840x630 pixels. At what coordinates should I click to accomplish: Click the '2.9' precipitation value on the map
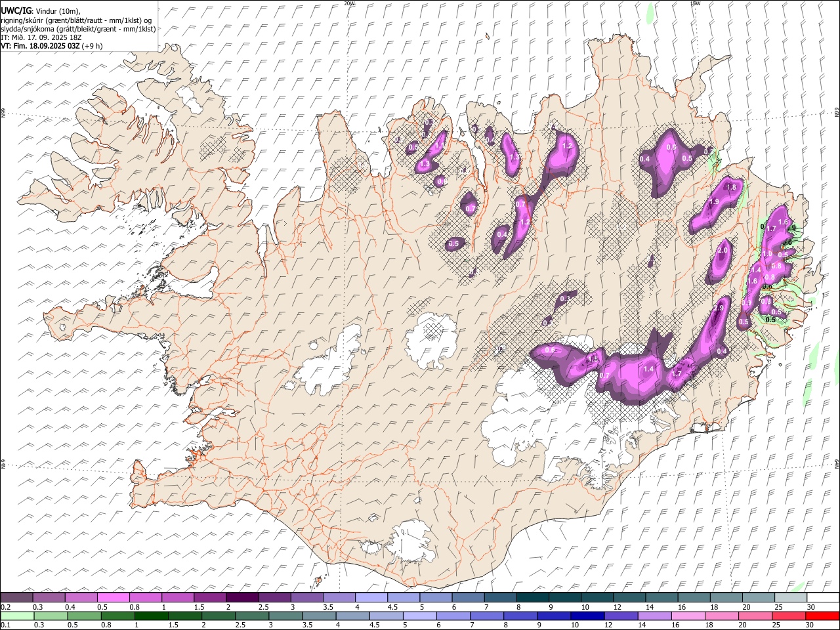coord(718,308)
